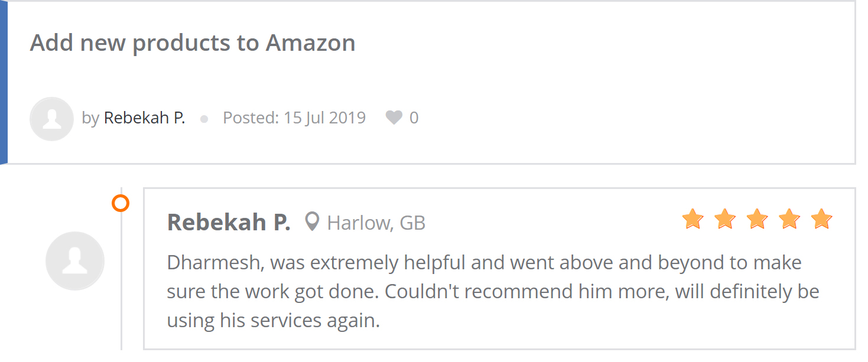Click the first rating star
868x362 pixels.
click(693, 219)
